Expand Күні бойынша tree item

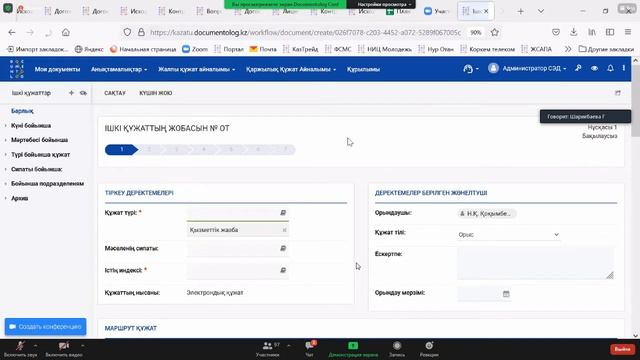click(x=31, y=126)
